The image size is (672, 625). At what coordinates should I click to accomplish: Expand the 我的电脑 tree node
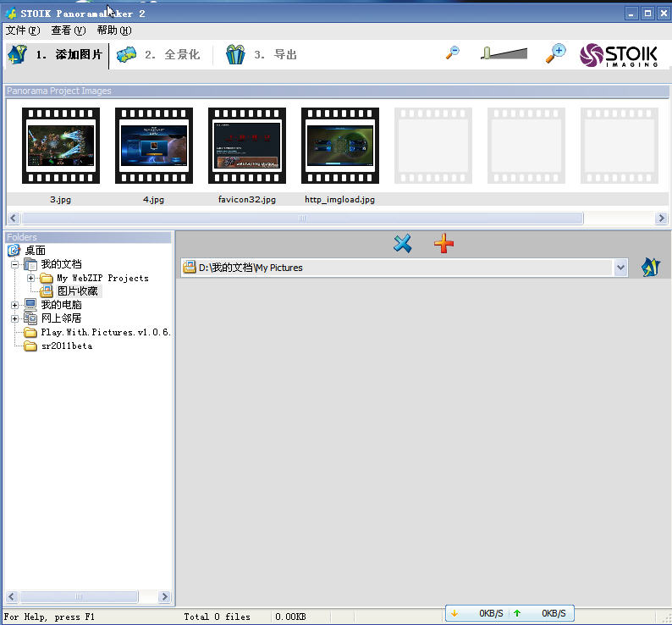coord(15,305)
